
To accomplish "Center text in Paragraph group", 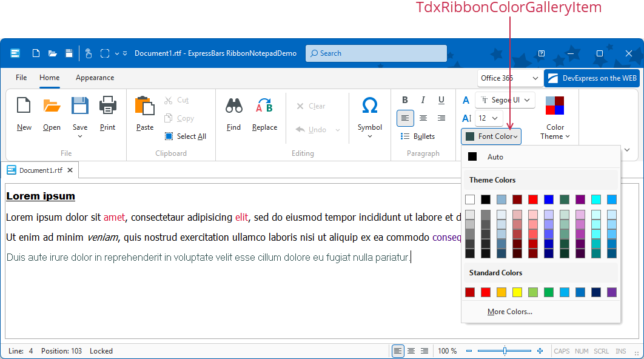I will (423, 118).
